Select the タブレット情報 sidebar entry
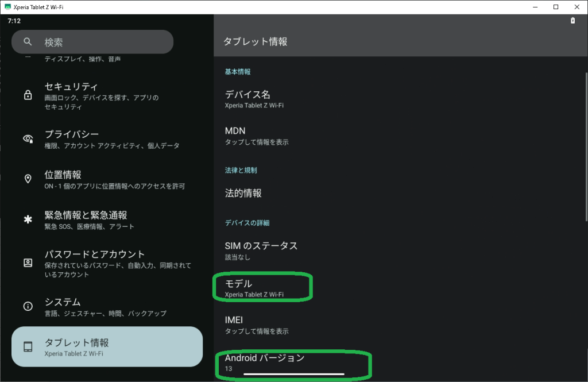Image resolution: width=588 pixels, height=382 pixels. [107, 347]
